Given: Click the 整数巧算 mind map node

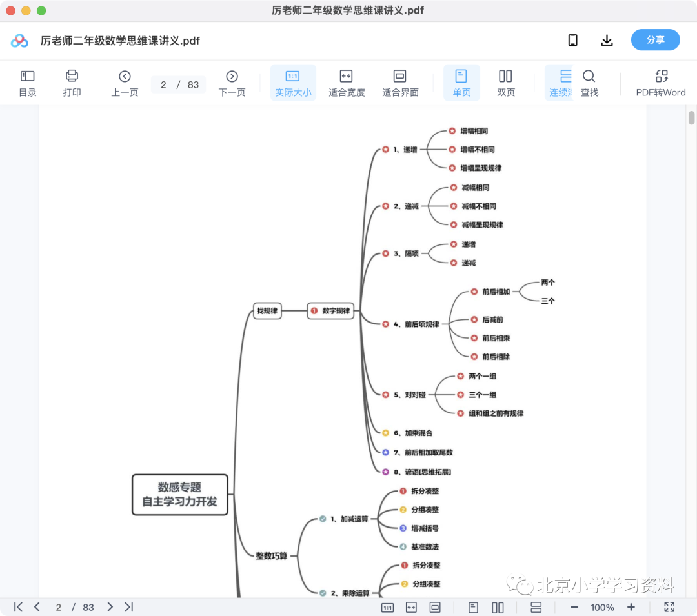Looking at the screenshot, I should 271,555.
